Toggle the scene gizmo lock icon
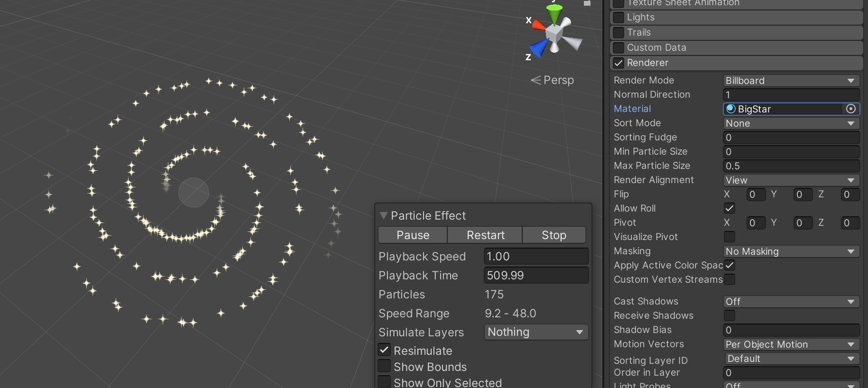This screenshot has width=868, height=388. click(x=587, y=3)
